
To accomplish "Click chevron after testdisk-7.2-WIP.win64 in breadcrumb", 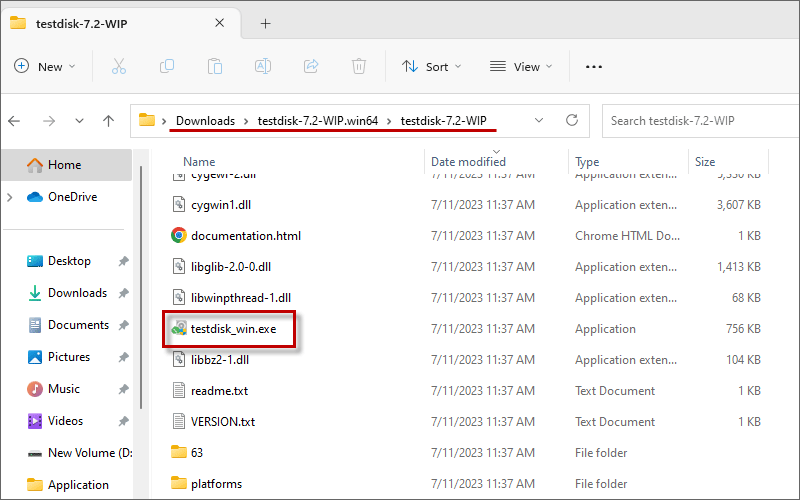I will (389, 121).
